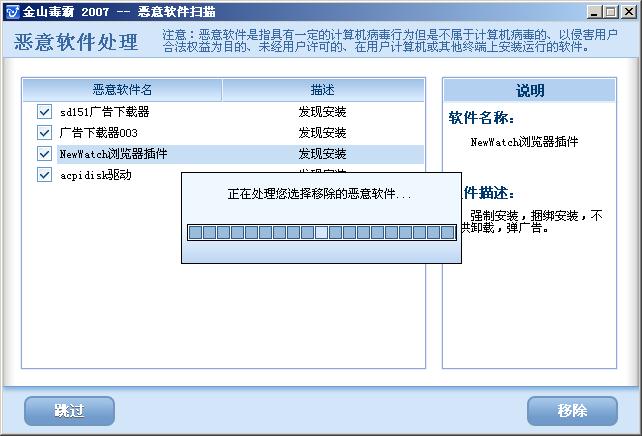Click the removal progress bar
Viewport: 642px width, 436px height.
click(321, 233)
